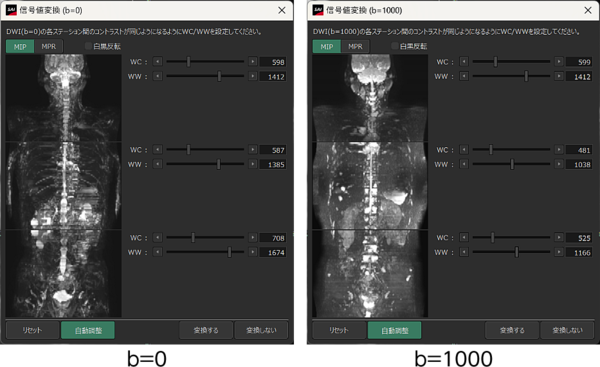This screenshot has height=367, width=600.
Task: Click the WC value field showing 587
Action: click(273, 150)
